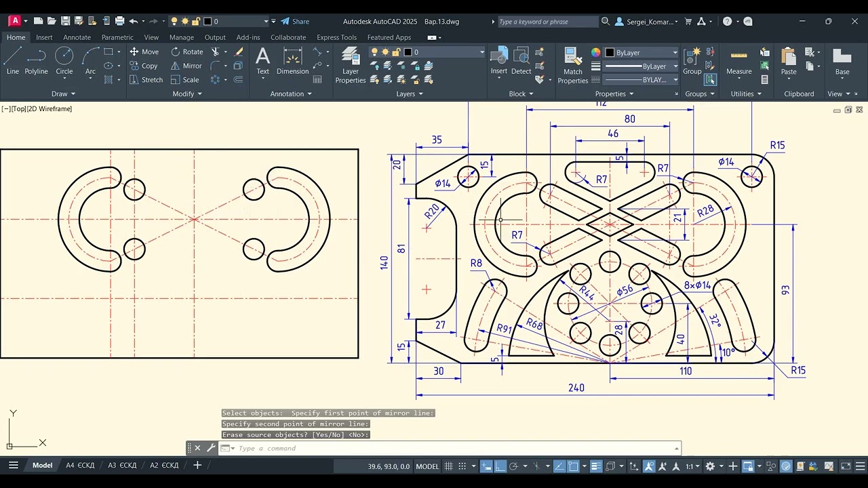Toggle ortho mode in status bar
The height and width of the screenshot is (488, 868).
tap(500, 466)
